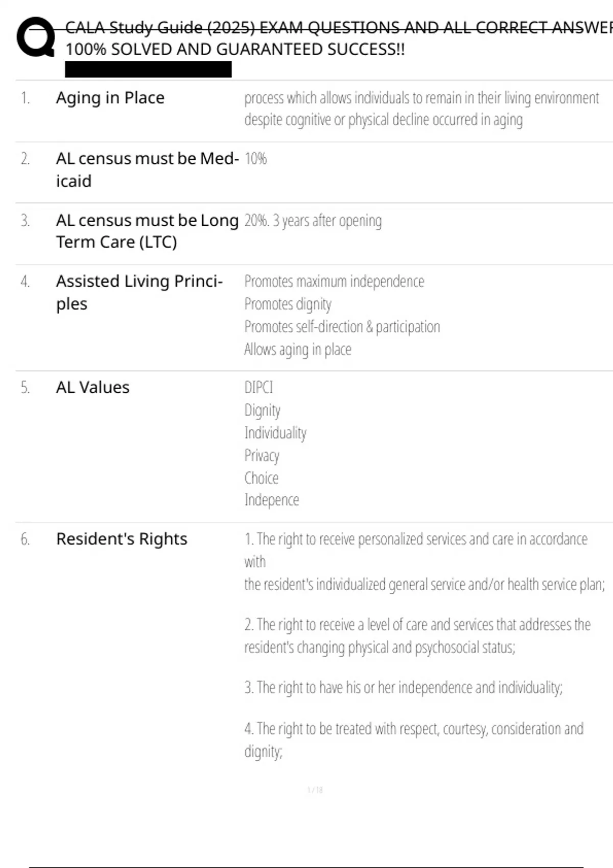Select the term 'AL census must be Medicaid'
The width and height of the screenshot is (613, 868).
point(147,170)
